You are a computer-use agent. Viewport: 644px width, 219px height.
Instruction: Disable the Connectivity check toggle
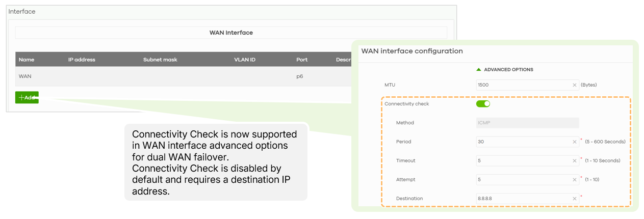pyautogui.click(x=483, y=104)
